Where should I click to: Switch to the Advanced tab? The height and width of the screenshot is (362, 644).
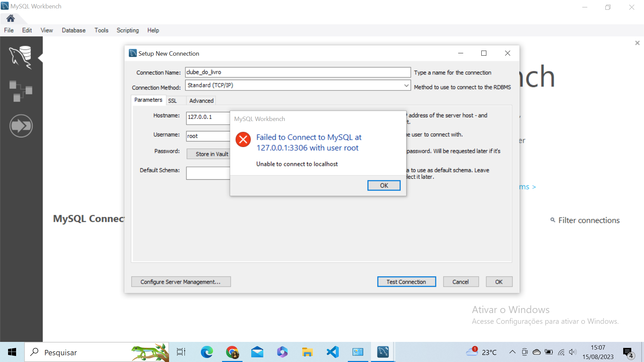click(x=201, y=101)
